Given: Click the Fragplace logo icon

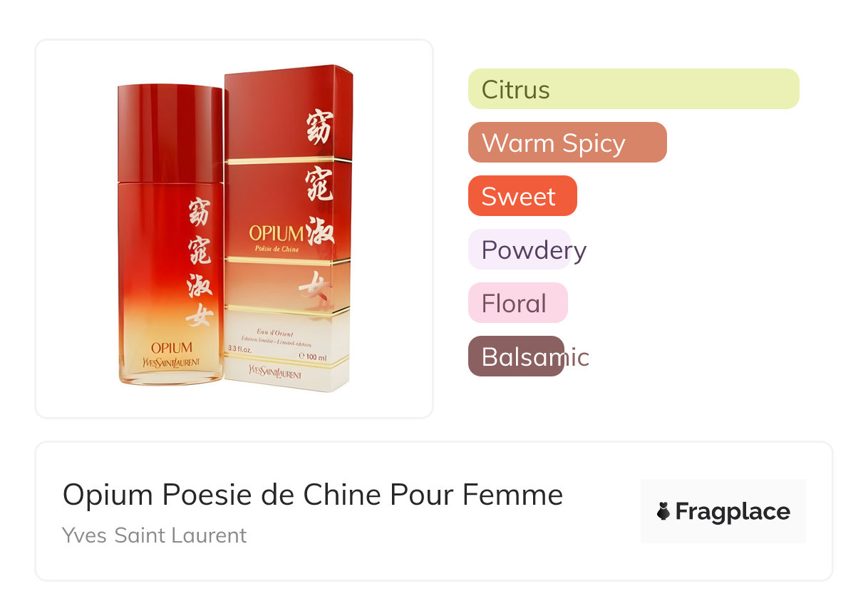Looking at the screenshot, I should [x=663, y=511].
